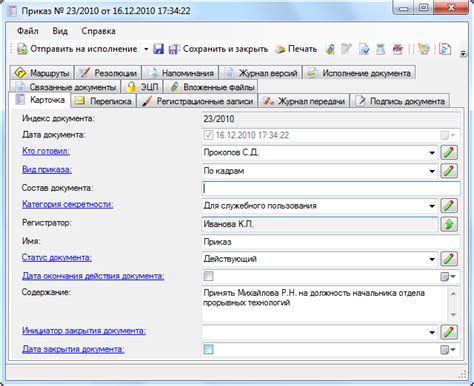Open the toolbar overflow options arrow

(463, 53)
